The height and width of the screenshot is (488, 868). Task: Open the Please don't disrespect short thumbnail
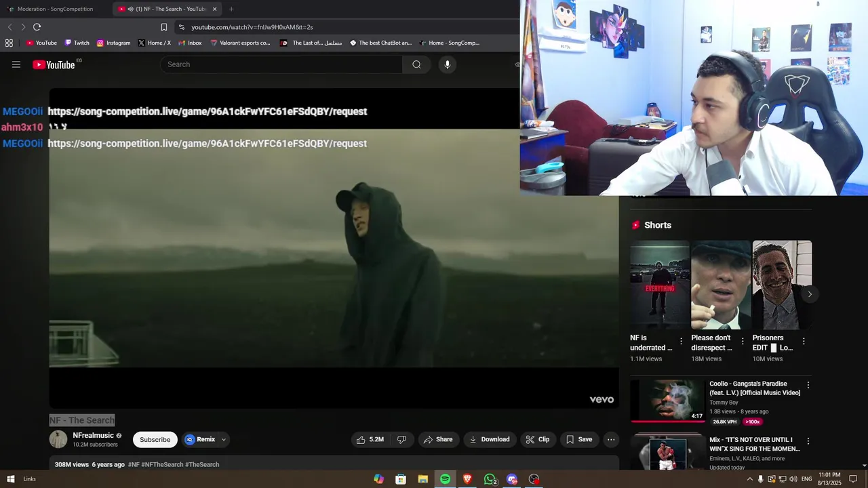[721, 285]
